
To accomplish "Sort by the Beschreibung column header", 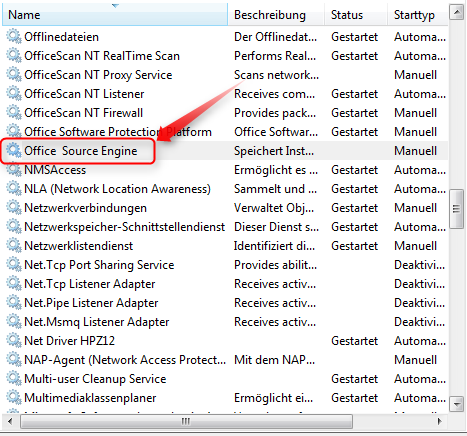I will [276, 15].
